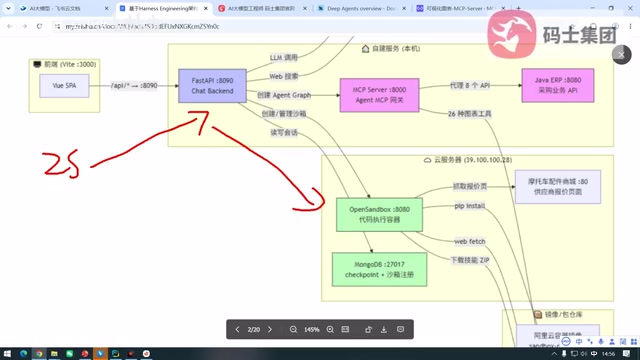640x360 pixels.
Task: Download the diagram image
Action: pos(384,329)
